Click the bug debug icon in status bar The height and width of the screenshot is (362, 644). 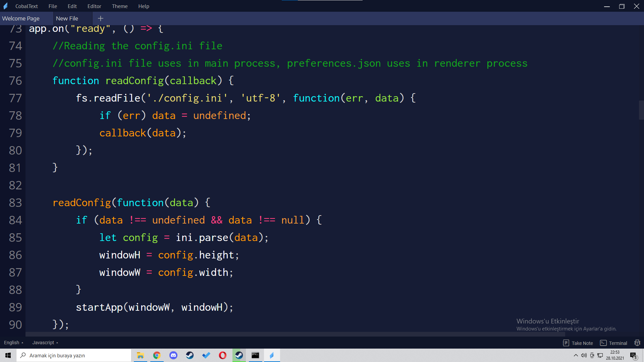(x=637, y=343)
